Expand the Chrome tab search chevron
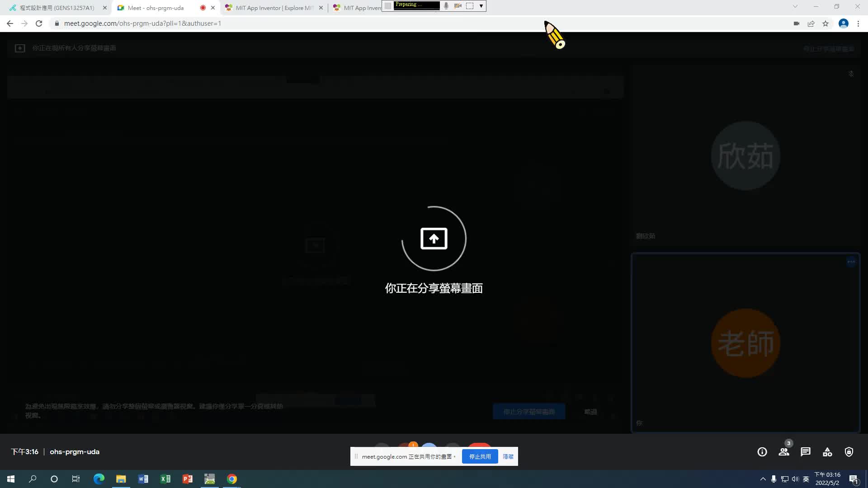The height and width of the screenshot is (488, 868). click(x=795, y=6)
